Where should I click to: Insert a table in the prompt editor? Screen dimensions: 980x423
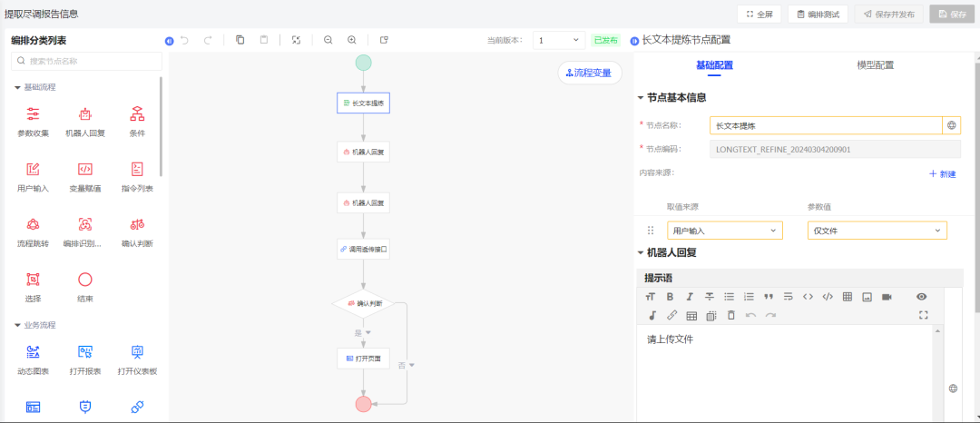848,297
